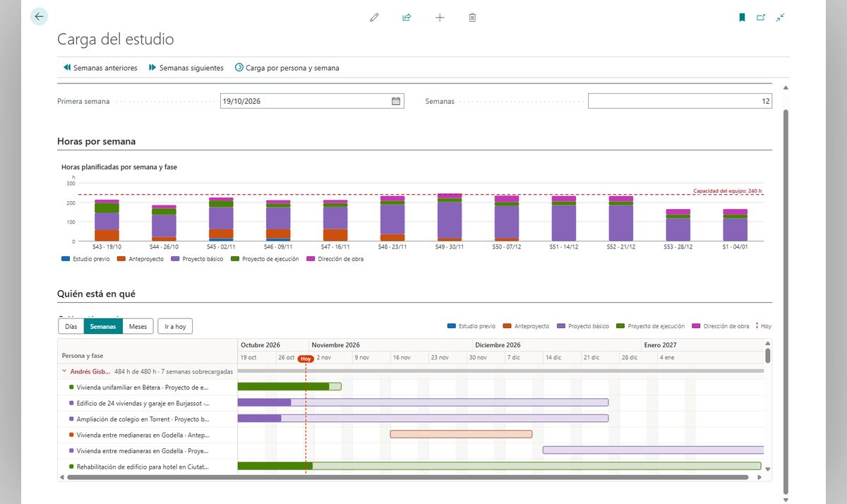
Task: Click the orange Anteproyecto Godella gantt bar
Action: pos(461,434)
